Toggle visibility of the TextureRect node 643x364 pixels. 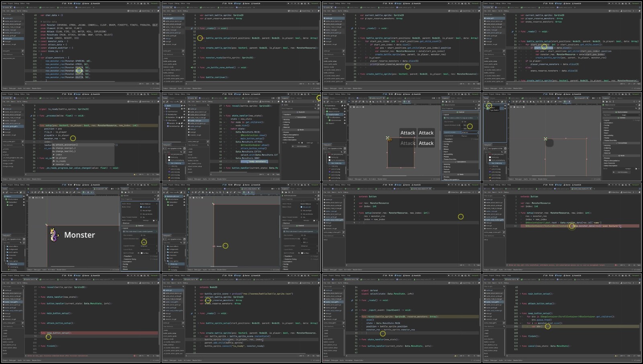pos(24,202)
